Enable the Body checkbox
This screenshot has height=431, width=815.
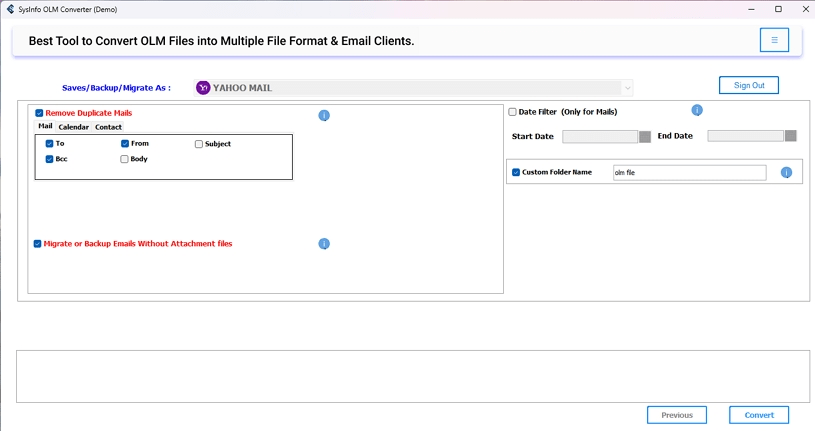pyautogui.click(x=124, y=159)
